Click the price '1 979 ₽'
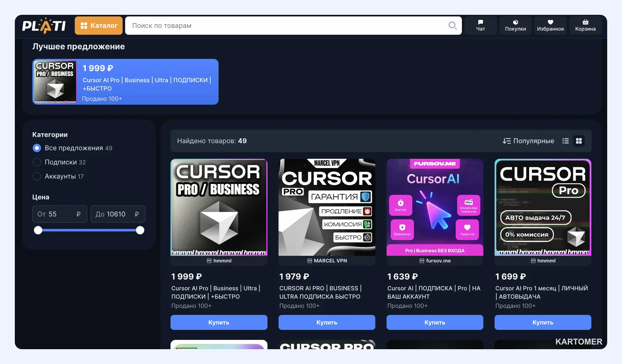 pos(294,277)
